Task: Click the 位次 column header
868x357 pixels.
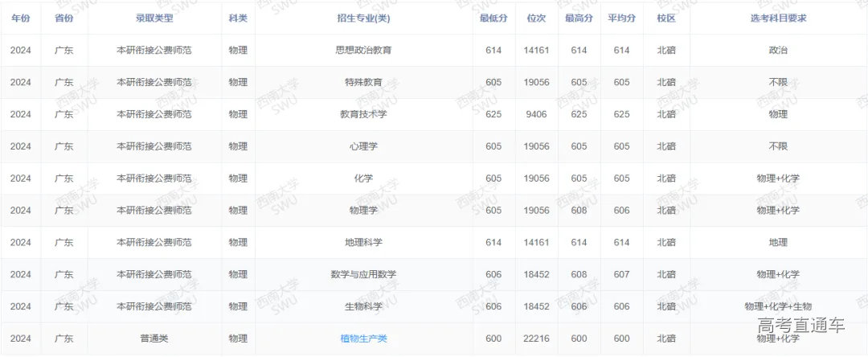Action: pyautogui.click(x=536, y=18)
